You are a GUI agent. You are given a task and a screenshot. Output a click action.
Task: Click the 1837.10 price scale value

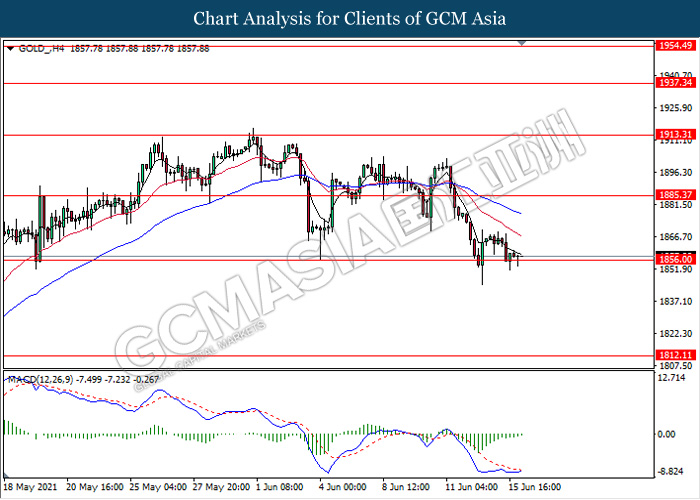coord(676,302)
